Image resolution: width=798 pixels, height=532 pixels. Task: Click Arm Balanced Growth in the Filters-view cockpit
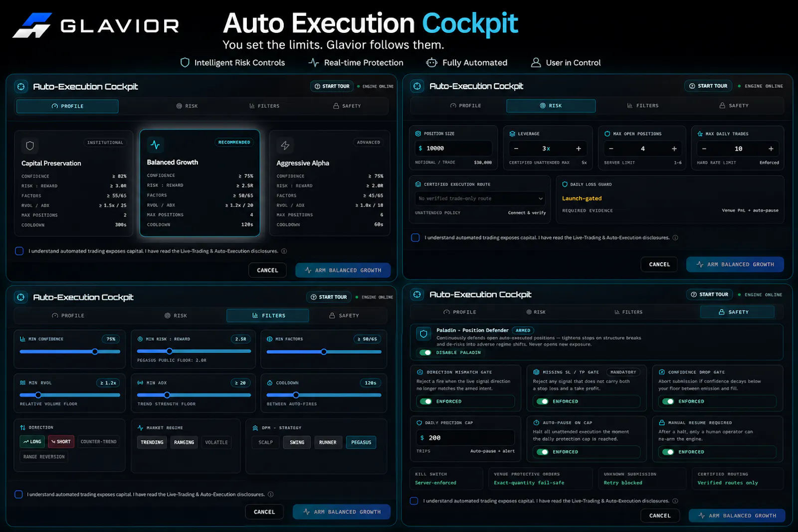coord(342,512)
